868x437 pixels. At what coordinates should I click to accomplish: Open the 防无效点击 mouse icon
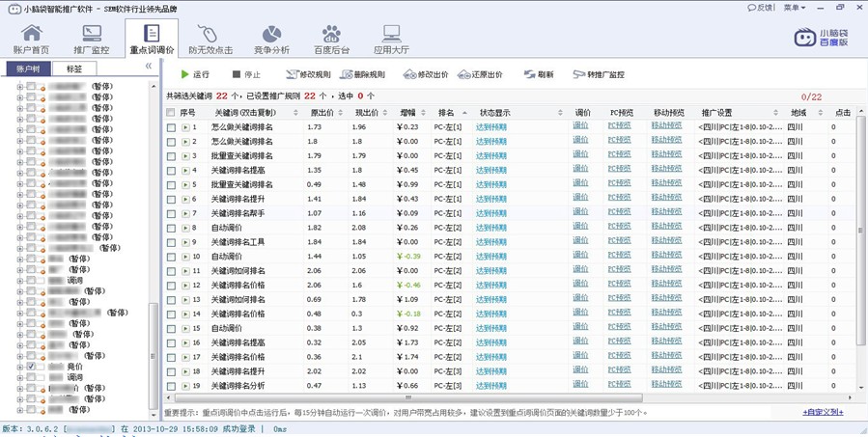point(210,39)
